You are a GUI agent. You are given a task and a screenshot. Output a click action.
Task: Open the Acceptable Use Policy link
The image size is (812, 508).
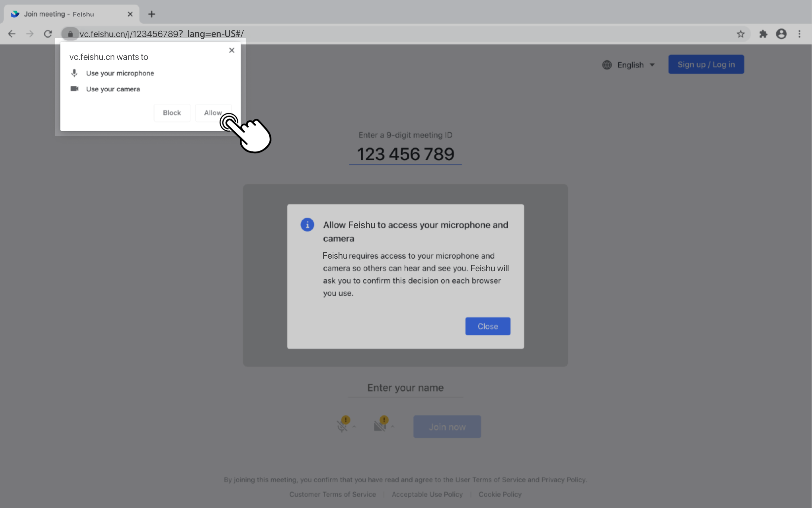pos(427,494)
